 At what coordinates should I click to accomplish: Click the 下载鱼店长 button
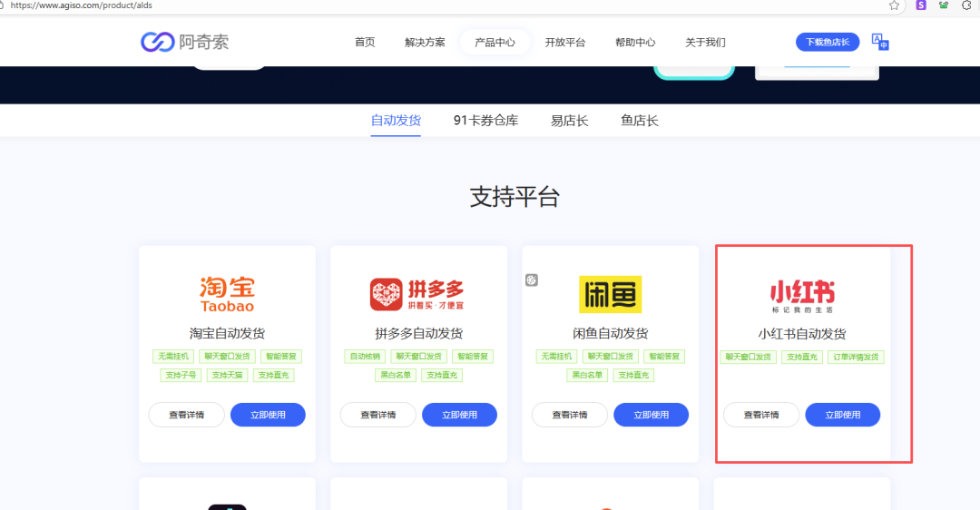click(x=828, y=42)
